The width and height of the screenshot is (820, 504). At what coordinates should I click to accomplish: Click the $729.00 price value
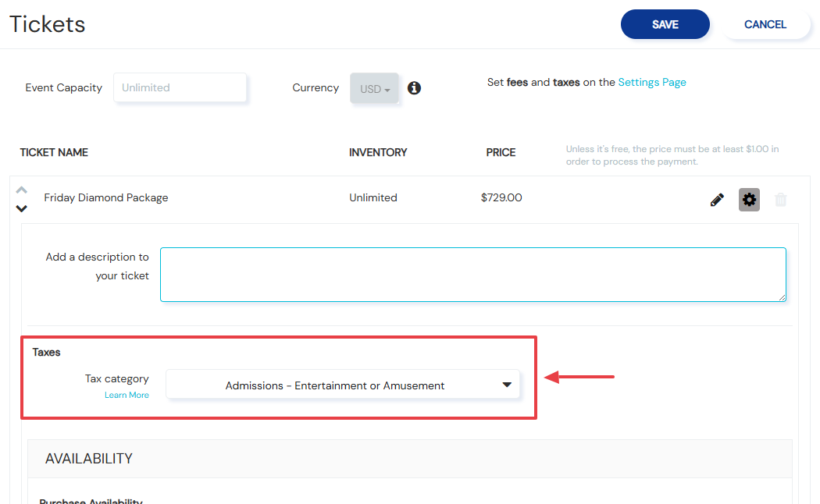tap(501, 197)
